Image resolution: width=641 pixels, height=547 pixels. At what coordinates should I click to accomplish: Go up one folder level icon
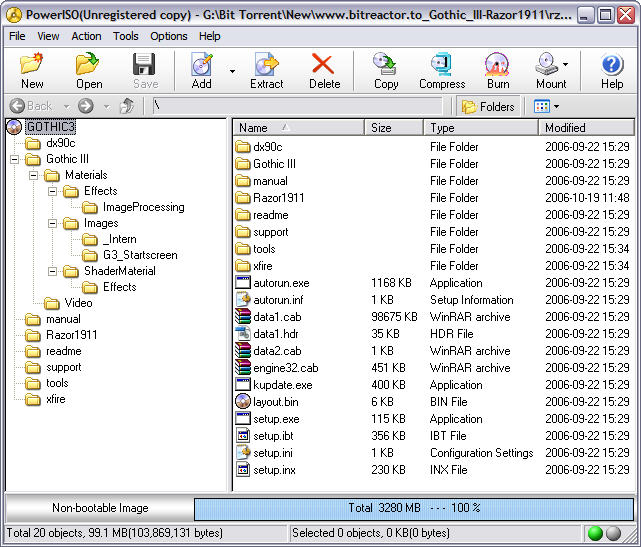coord(127,106)
